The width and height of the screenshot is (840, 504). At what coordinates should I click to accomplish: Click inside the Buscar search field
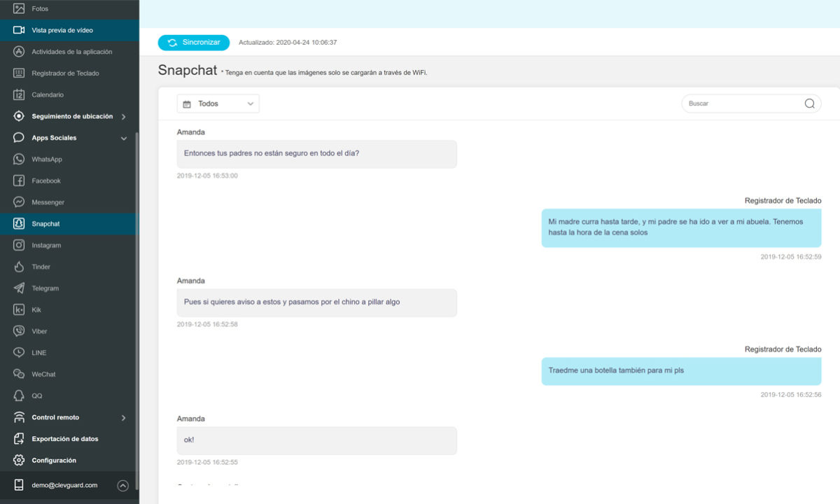click(742, 104)
